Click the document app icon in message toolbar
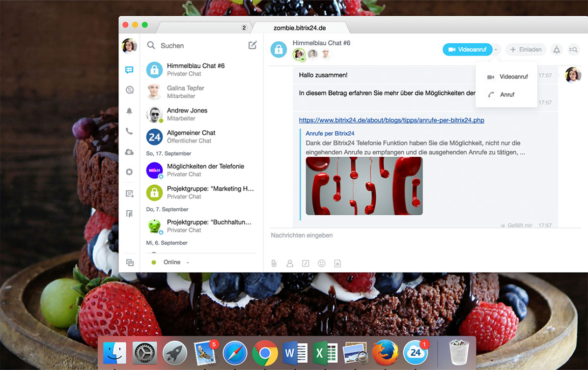 pos(337,263)
